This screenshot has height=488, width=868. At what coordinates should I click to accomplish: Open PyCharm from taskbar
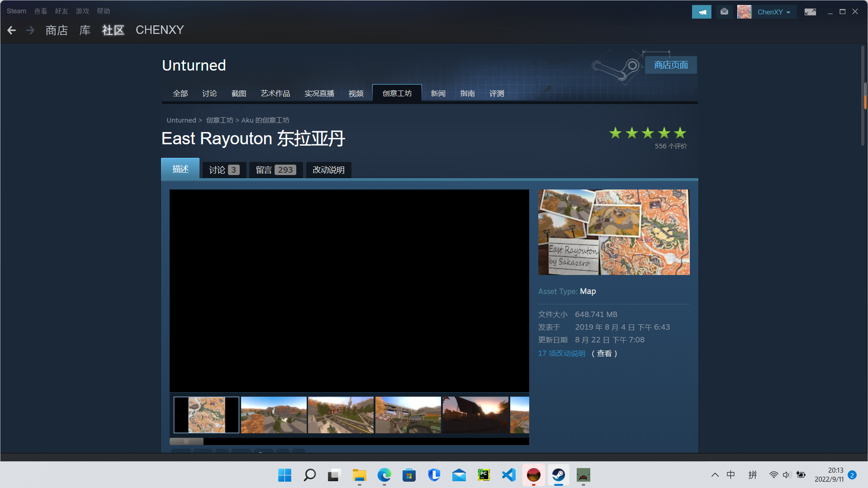coord(484,475)
